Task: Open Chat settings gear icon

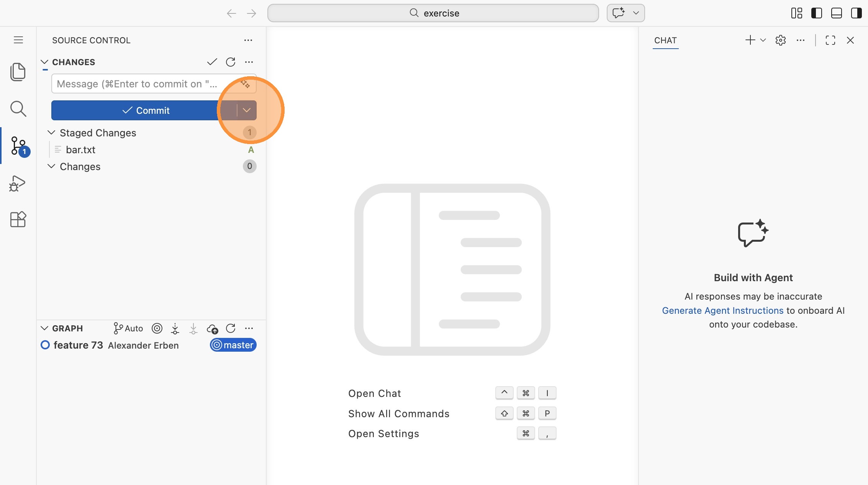Action: click(x=780, y=40)
